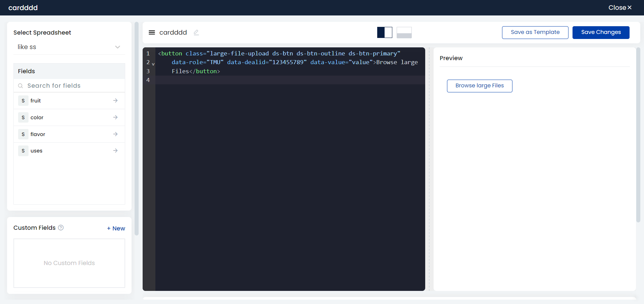Add a new custom field with + New
This screenshot has width=644, height=304.
[x=116, y=228]
